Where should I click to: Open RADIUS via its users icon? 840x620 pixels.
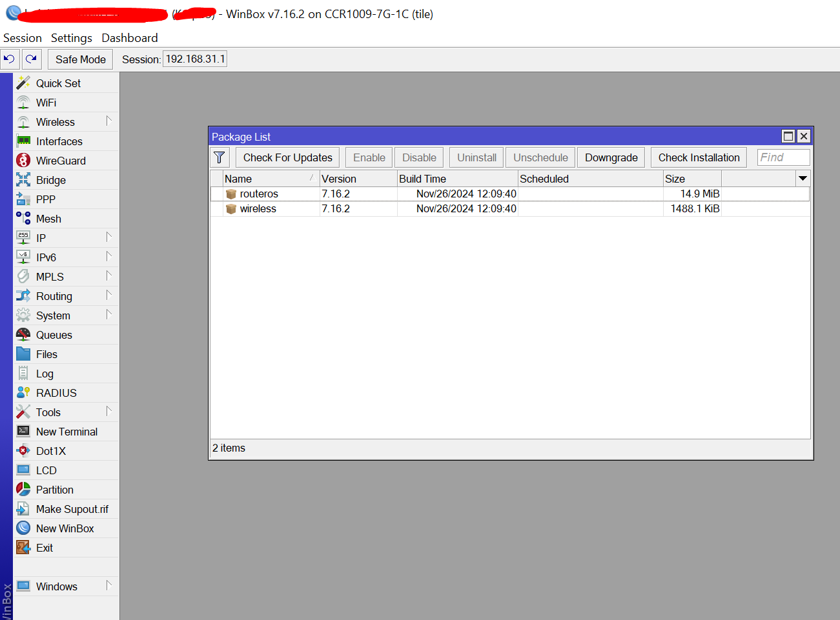tap(23, 392)
